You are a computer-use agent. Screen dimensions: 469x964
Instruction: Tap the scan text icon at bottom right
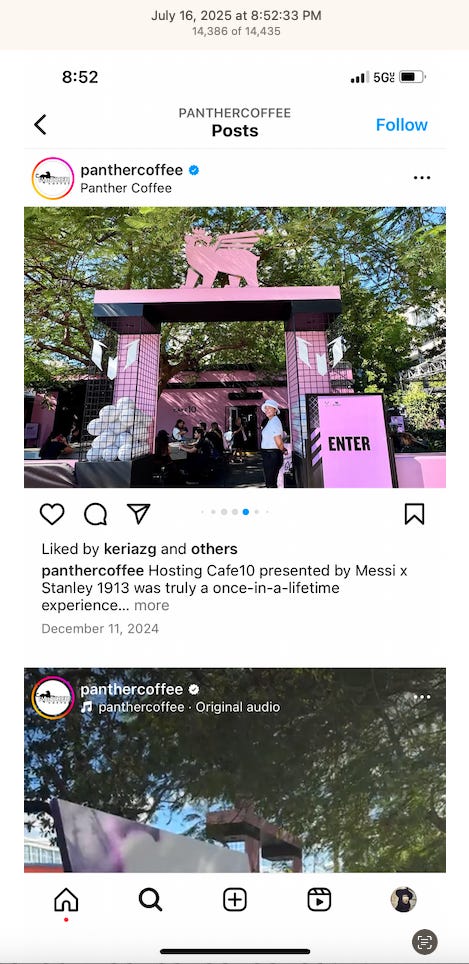[x=425, y=941]
